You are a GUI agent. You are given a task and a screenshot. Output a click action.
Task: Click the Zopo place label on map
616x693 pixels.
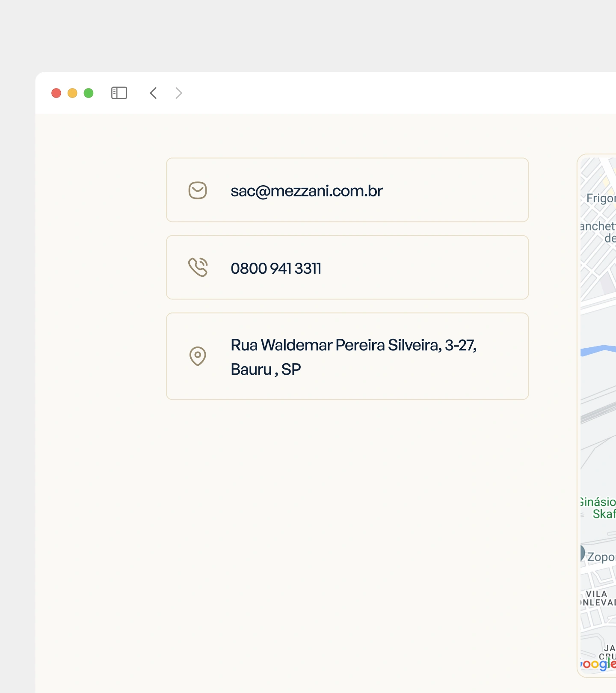click(601, 557)
